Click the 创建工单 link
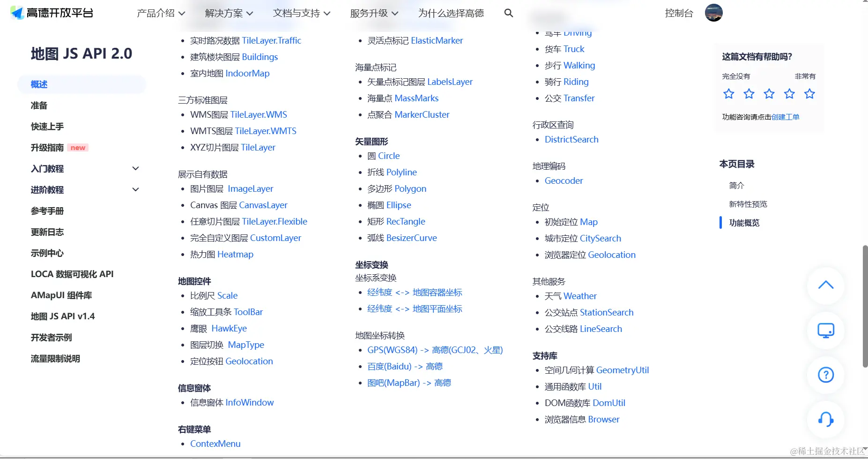Screen dimensions: 868x459 (786, 117)
